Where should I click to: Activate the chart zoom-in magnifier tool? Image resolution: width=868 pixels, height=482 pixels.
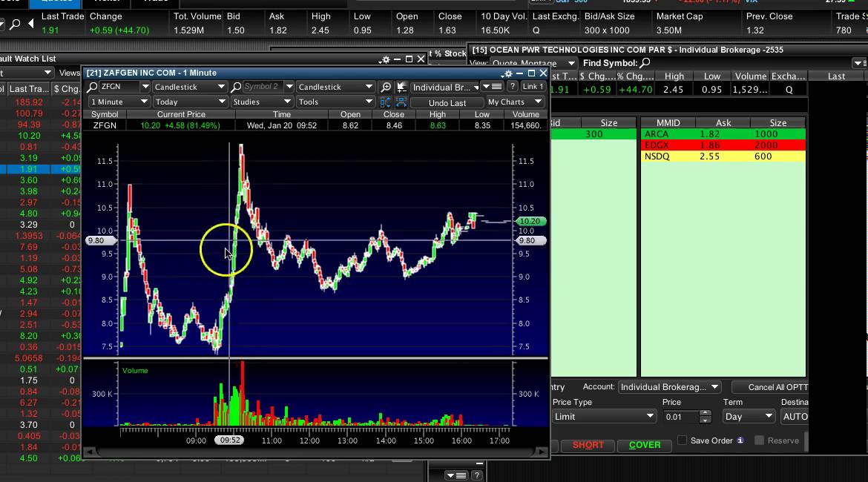coord(386,87)
